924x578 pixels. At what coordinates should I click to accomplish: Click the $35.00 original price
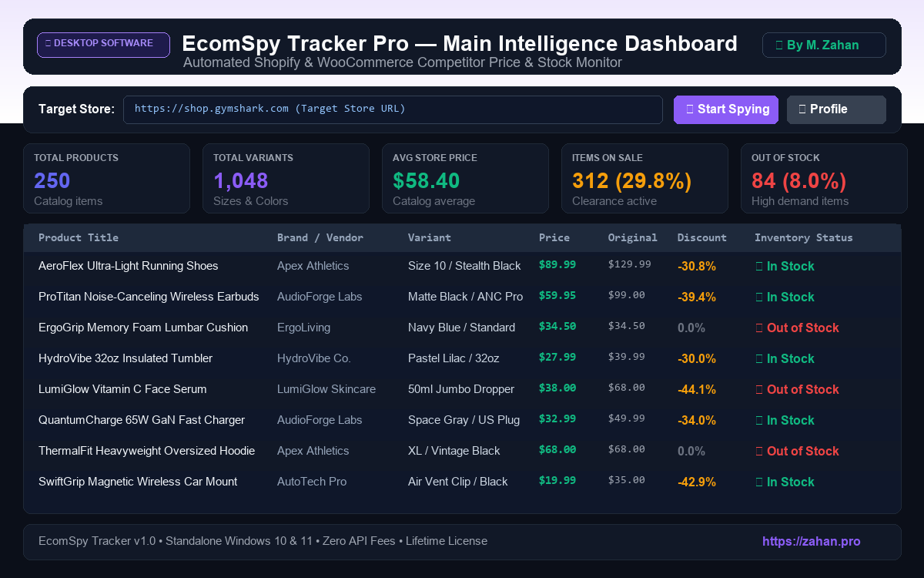point(627,480)
